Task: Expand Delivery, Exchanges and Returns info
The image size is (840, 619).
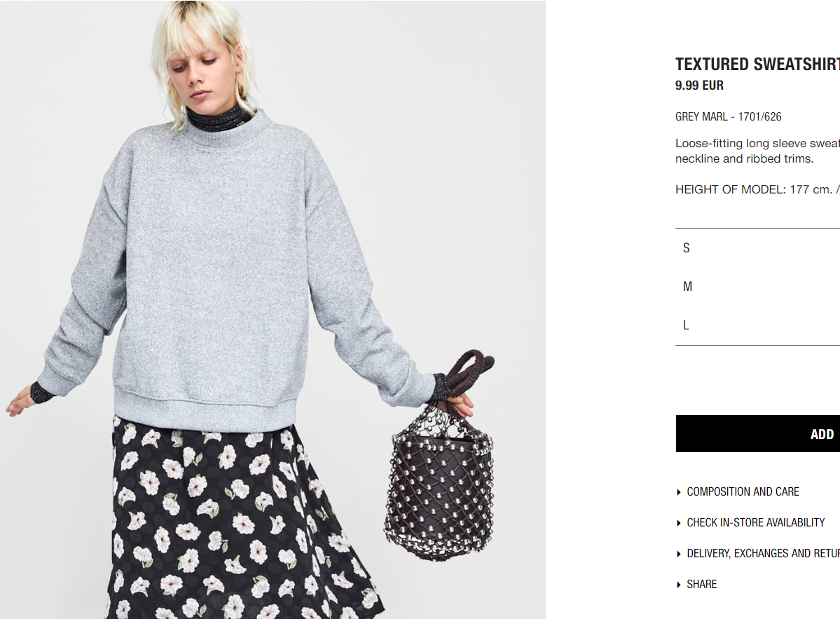Action: [x=764, y=554]
